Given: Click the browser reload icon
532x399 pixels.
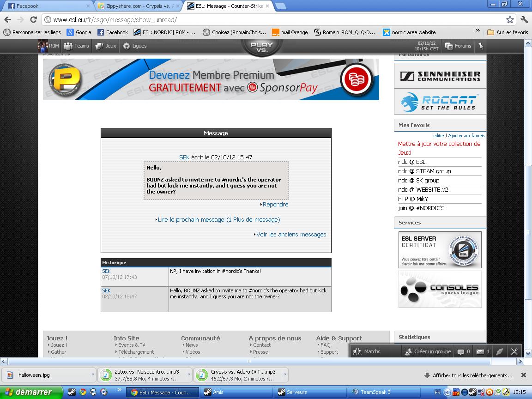Looking at the screenshot, I should pos(33,20).
